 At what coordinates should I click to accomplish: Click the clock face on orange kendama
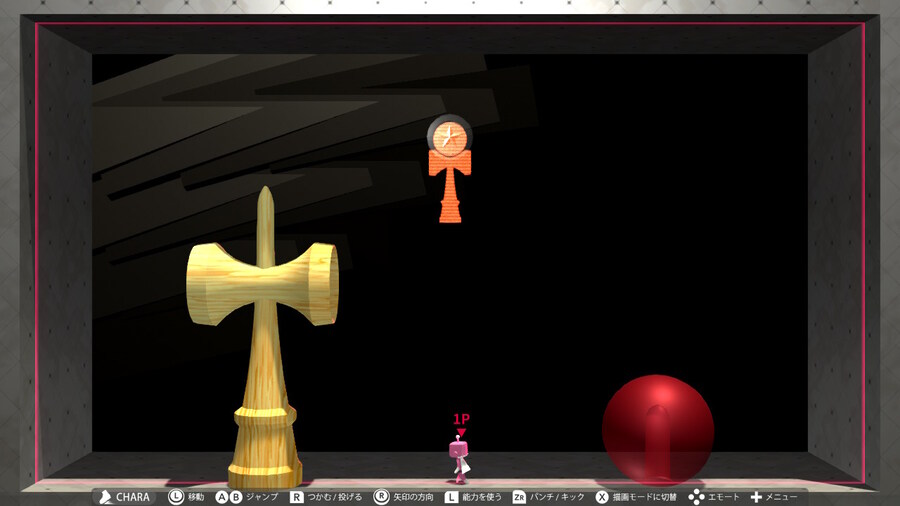point(450,135)
